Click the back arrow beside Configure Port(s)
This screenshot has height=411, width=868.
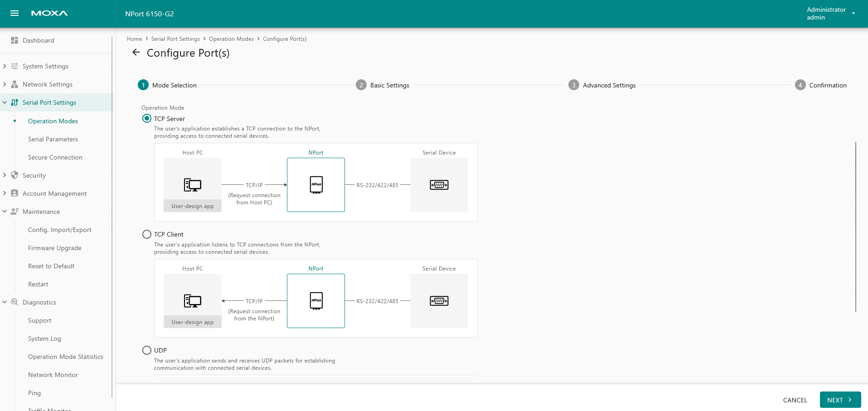136,53
